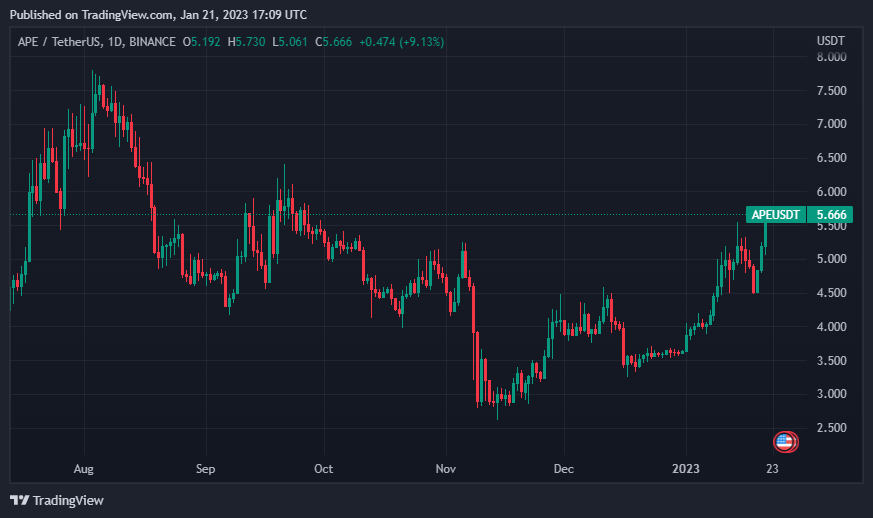This screenshot has width=873, height=518.
Task: Click the 6.500 price axis label
Action: click(831, 158)
